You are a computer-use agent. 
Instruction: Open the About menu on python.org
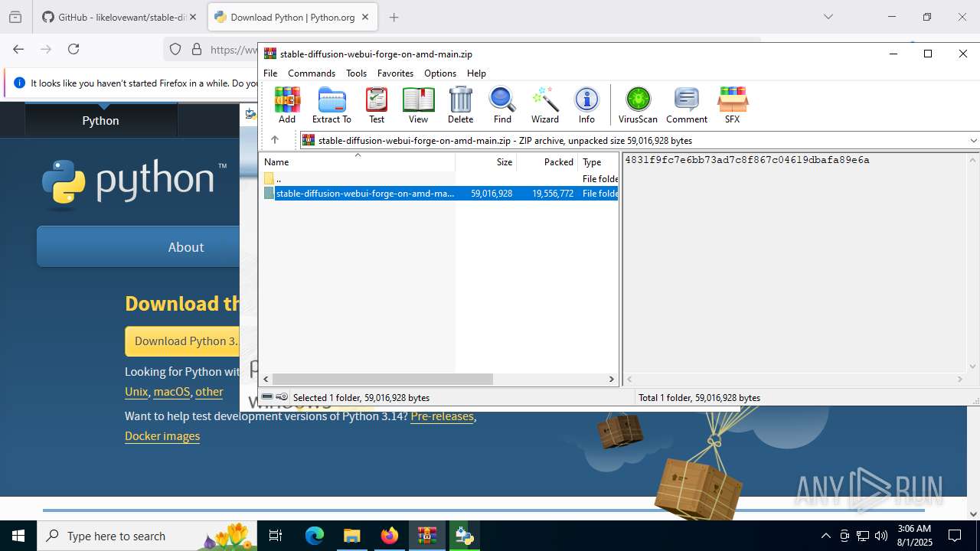pyautogui.click(x=186, y=246)
